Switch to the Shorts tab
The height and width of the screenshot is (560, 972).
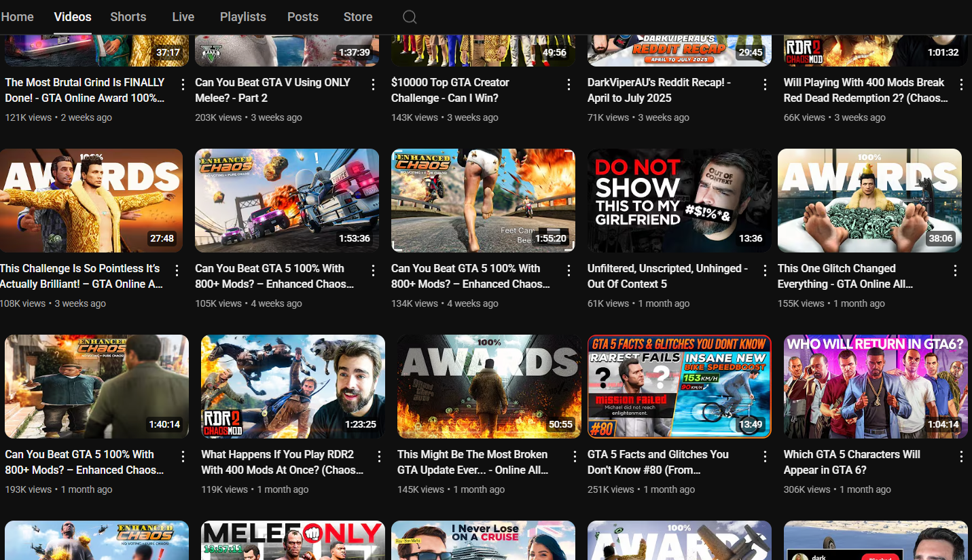(128, 17)
